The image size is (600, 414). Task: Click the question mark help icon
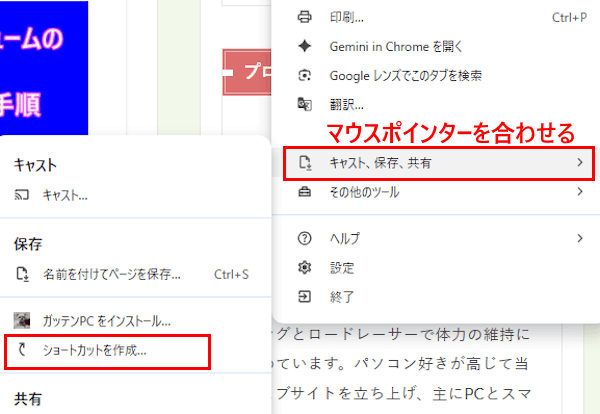point(305,238)
